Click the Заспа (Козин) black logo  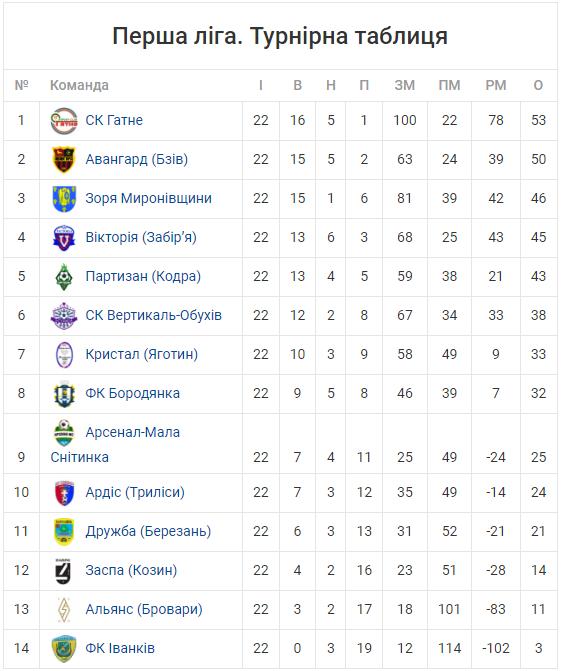tap(63, 570)
